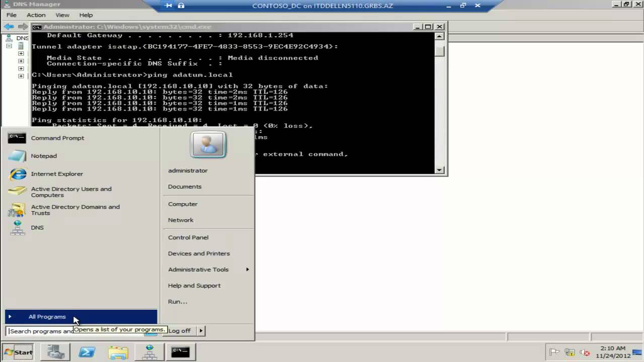
Task: Open the Run... dialog entry
Action: pyautogui.click(x=178, y=302)
